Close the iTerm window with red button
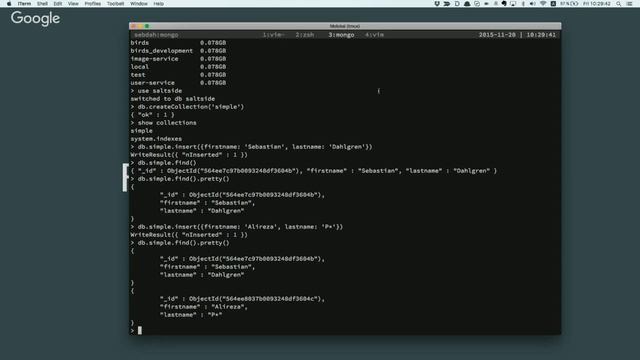The width and height of the screenshot is (640, 360). pyautogui.click(x=133, y=26)
